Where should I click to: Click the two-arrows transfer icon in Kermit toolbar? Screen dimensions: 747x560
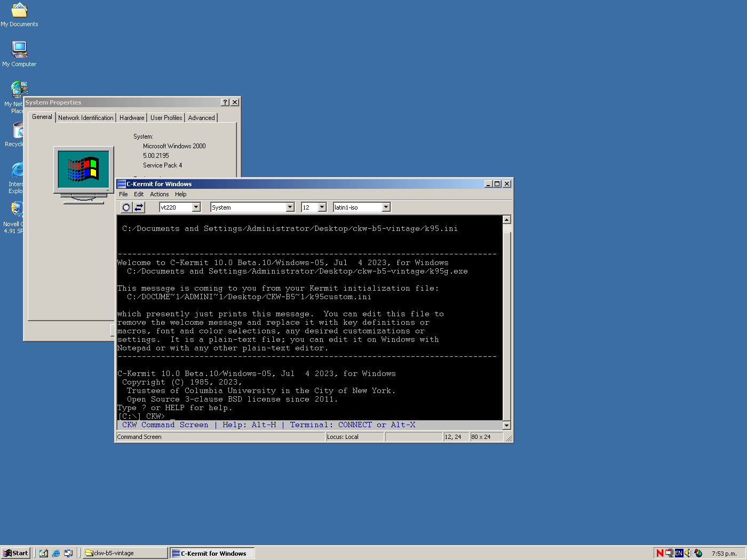(139, 207)
